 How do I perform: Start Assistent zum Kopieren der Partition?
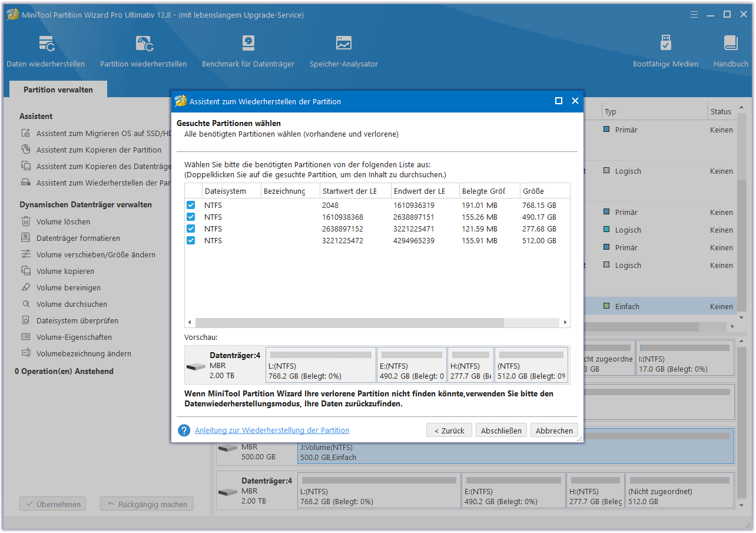98,150
